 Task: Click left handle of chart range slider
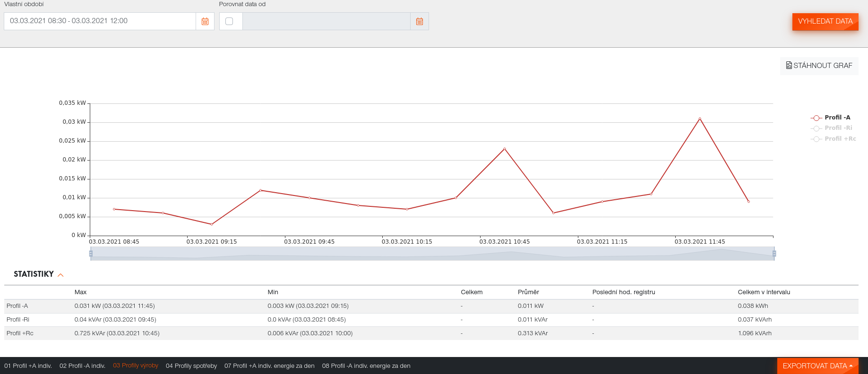pyautogui.click(x=91, y=254)
